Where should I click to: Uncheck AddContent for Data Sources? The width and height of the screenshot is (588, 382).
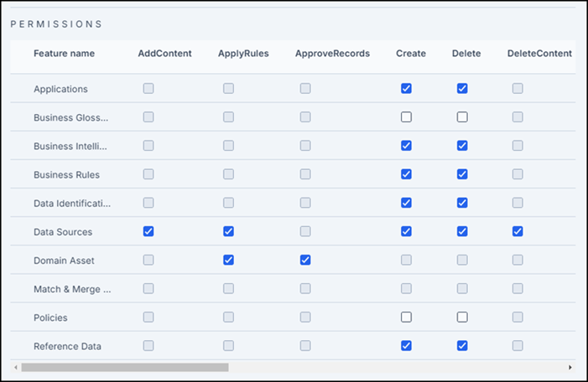click(x=148, y=231)
